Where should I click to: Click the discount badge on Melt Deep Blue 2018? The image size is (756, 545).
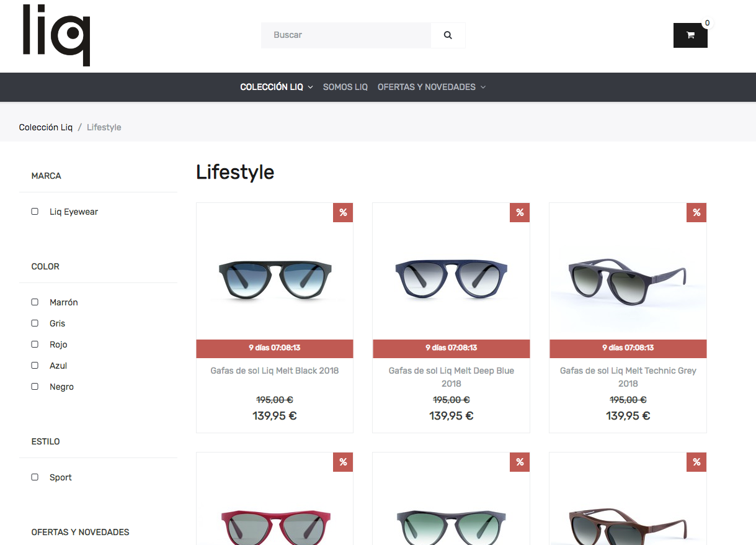520,212
